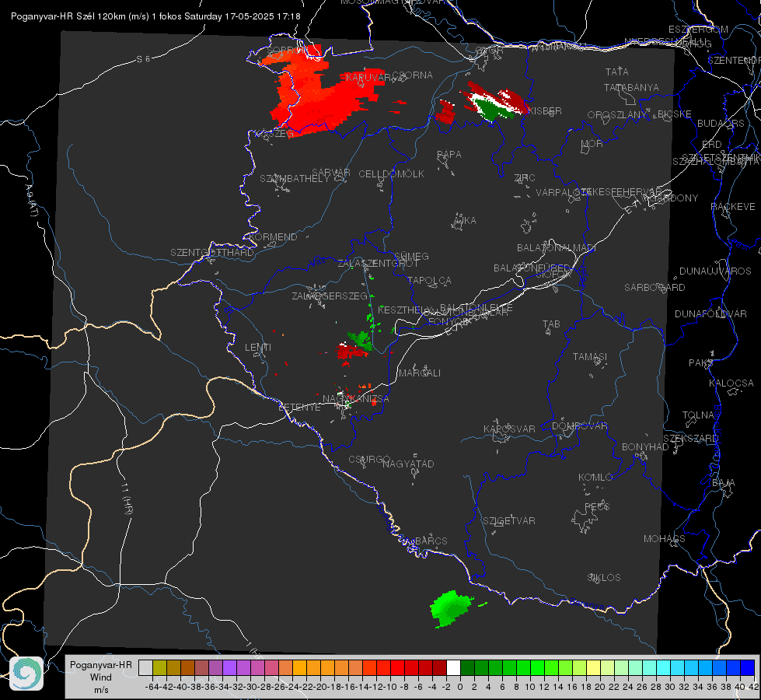The image size is (761, 700).
Task: Click the SARVAR label
Action: click(330, 172)
